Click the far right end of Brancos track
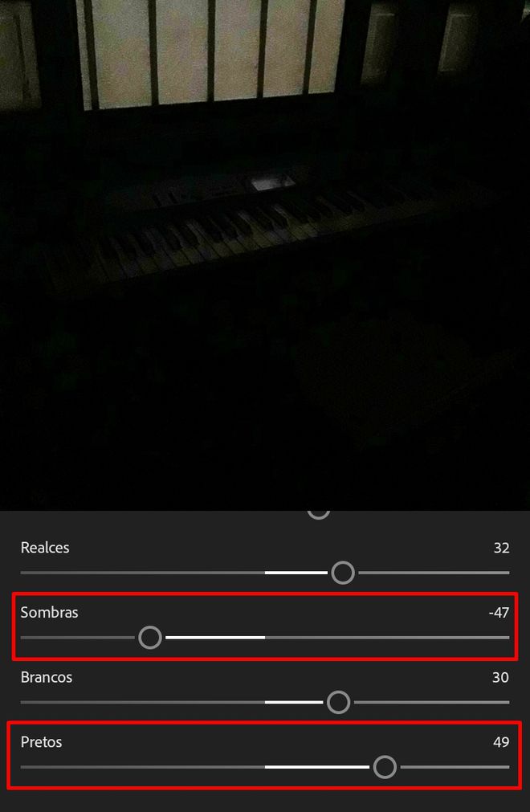 pos(508,702)
